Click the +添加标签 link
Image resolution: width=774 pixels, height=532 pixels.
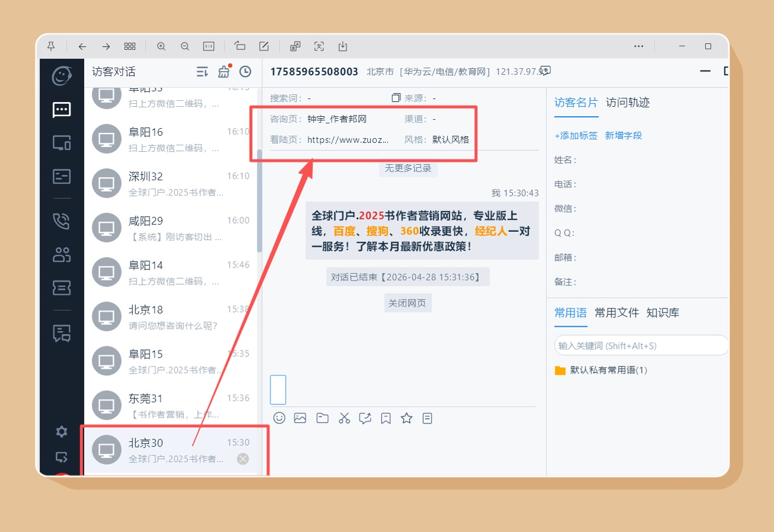pos(576,136)
